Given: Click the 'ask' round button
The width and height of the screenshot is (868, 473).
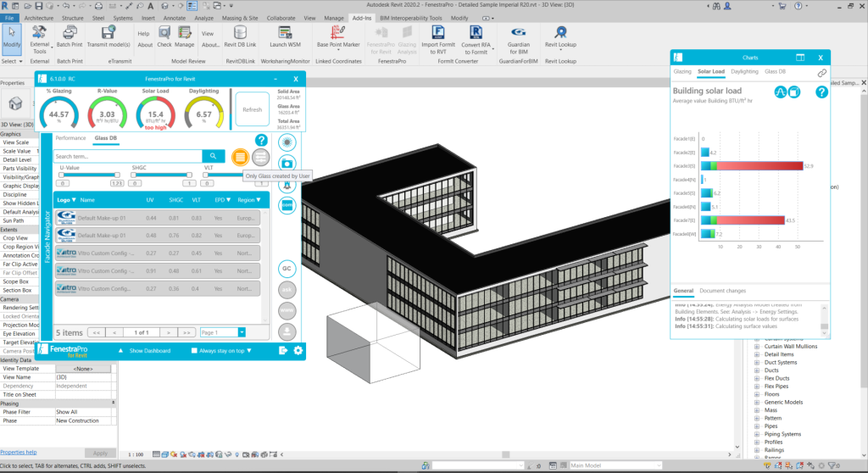Looking at the screenshot, I should pyautogui.click(x=287, y=290).
